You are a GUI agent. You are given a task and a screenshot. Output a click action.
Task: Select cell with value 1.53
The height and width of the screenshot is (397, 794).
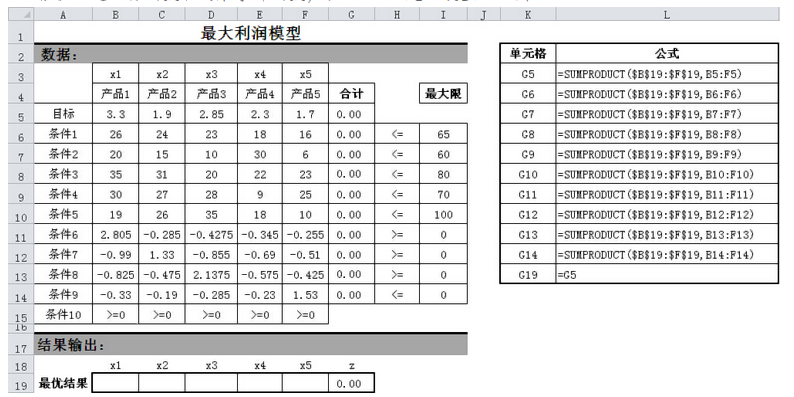pyautogui.click(x=305, y=295)
